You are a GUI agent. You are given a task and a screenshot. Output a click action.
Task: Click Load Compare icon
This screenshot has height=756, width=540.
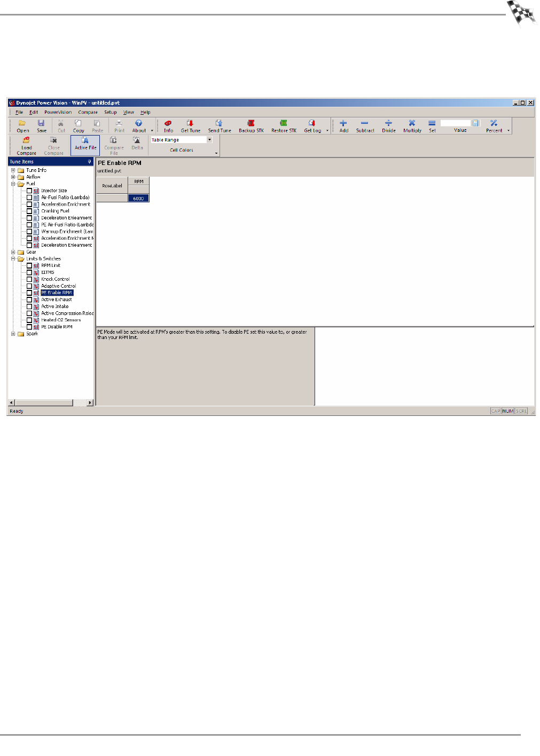26,146
